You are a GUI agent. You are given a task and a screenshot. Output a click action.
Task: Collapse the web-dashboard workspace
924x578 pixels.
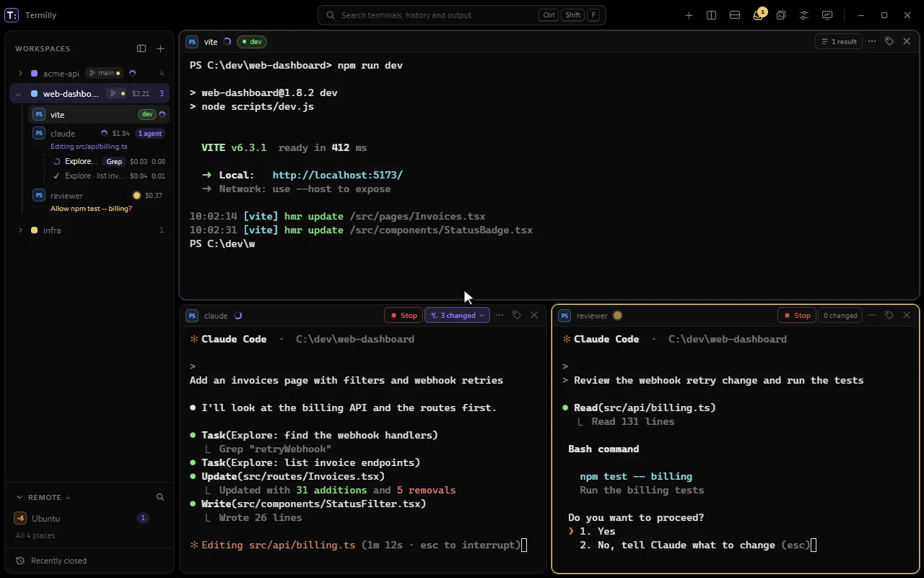(18, 94)
